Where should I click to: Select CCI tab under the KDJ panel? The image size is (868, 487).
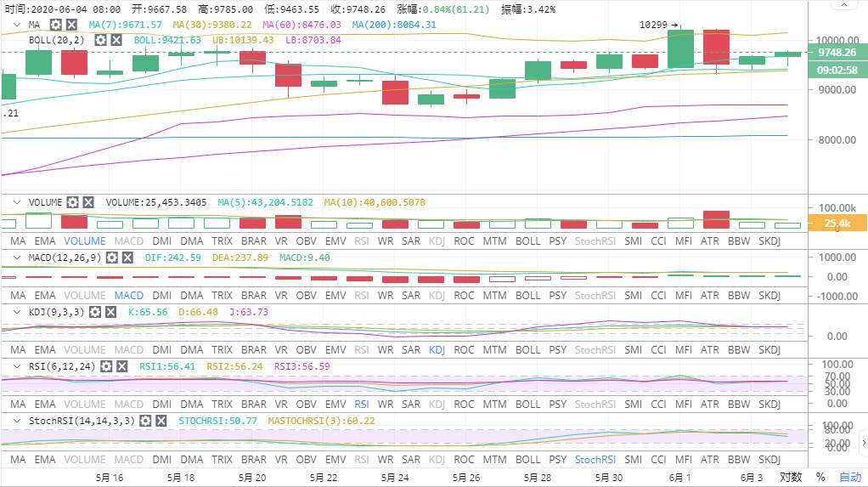click(658, 350)
